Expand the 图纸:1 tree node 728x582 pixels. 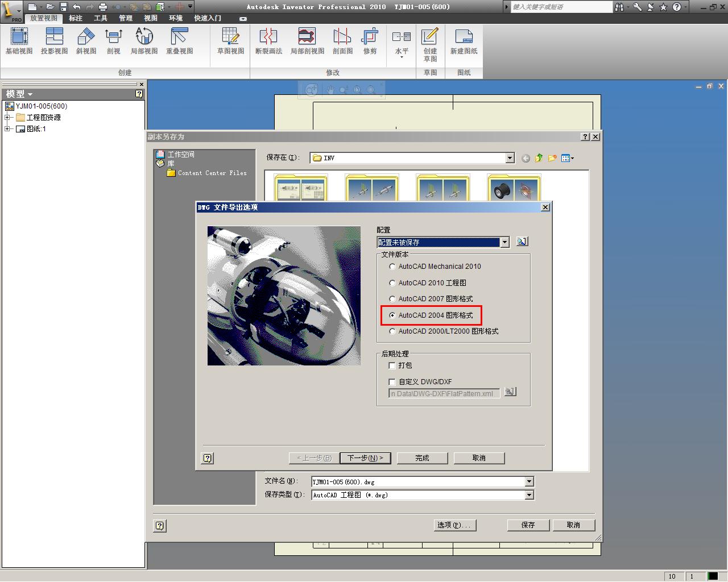click(7, 129)
